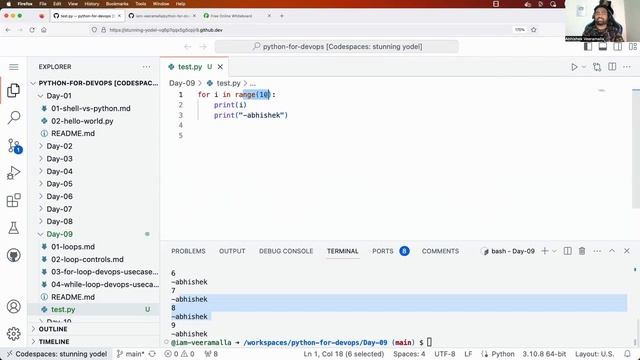Open the History menu in Firefox menu bar
This screenshot has height=360, width=640.
pos(91,4)
